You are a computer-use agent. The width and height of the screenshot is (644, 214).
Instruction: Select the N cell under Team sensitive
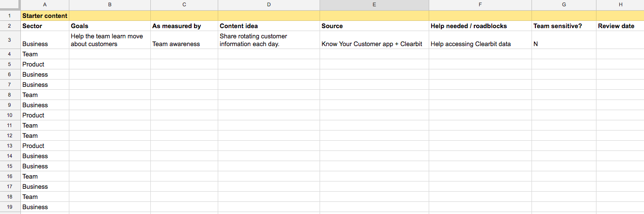(563, 40)
